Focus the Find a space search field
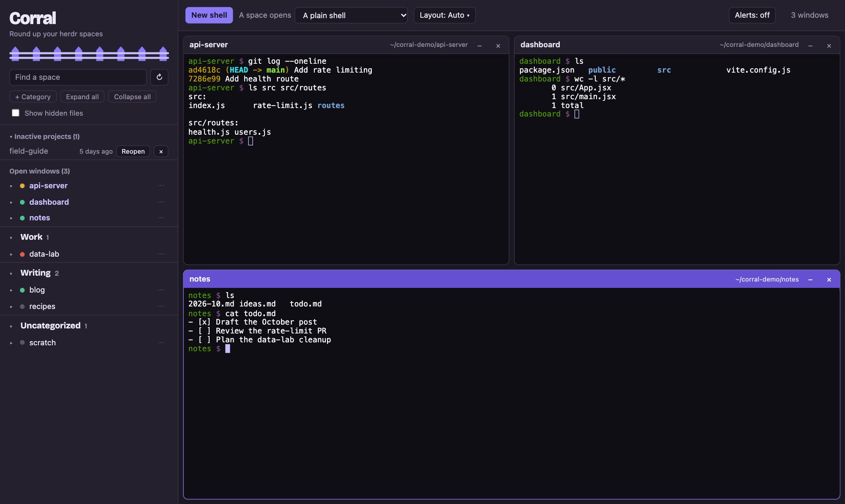This screenshot has width=845, height=504. (78, 77)
